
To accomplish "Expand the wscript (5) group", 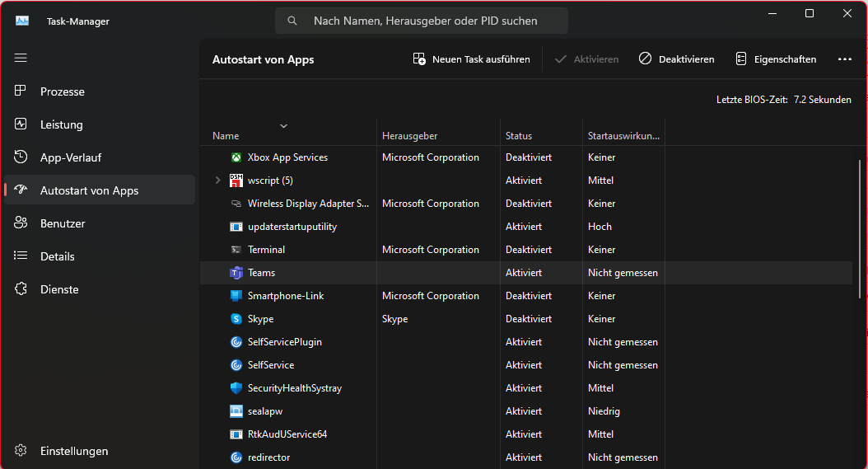I will coord(217,181).
